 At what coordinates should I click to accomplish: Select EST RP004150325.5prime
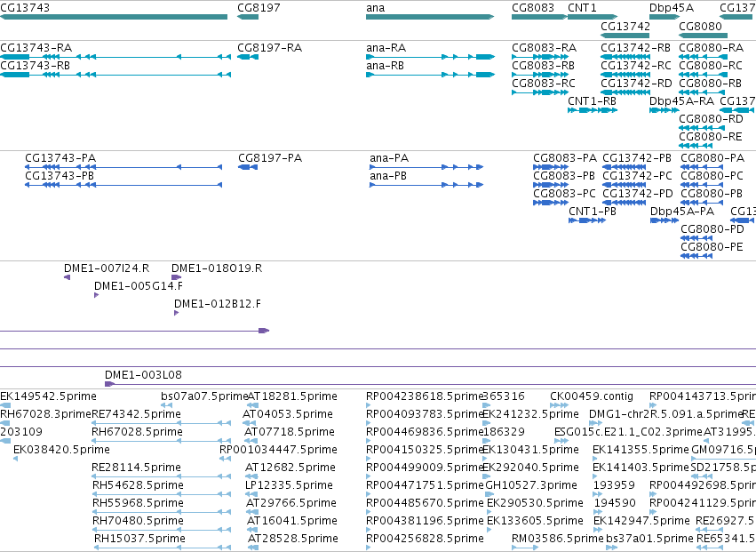369,459
